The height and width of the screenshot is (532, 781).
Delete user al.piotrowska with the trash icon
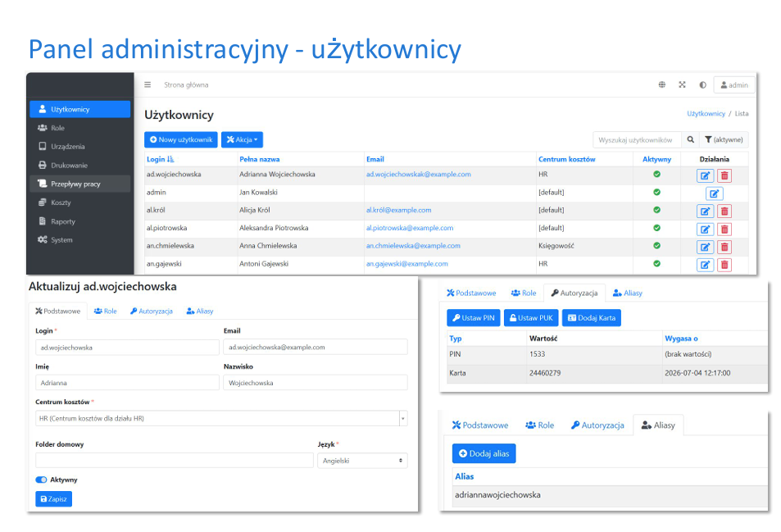[724, 230]
